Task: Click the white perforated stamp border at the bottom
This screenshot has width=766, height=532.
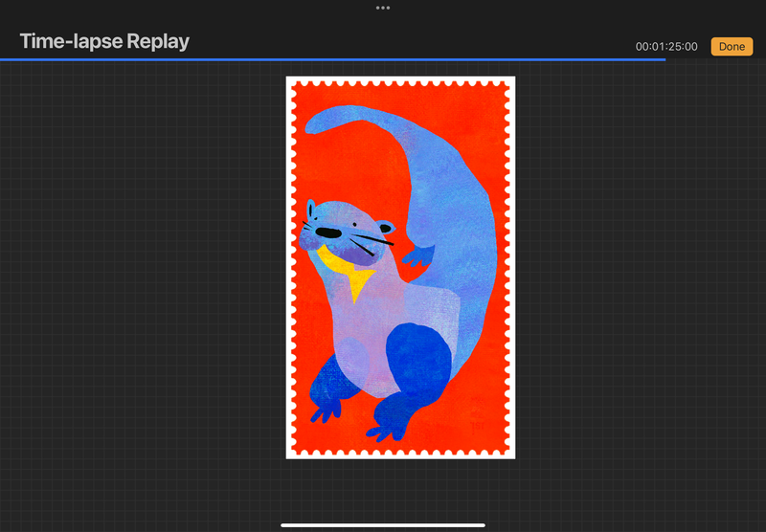Action: pyautogui.click(x=400, y=453)
